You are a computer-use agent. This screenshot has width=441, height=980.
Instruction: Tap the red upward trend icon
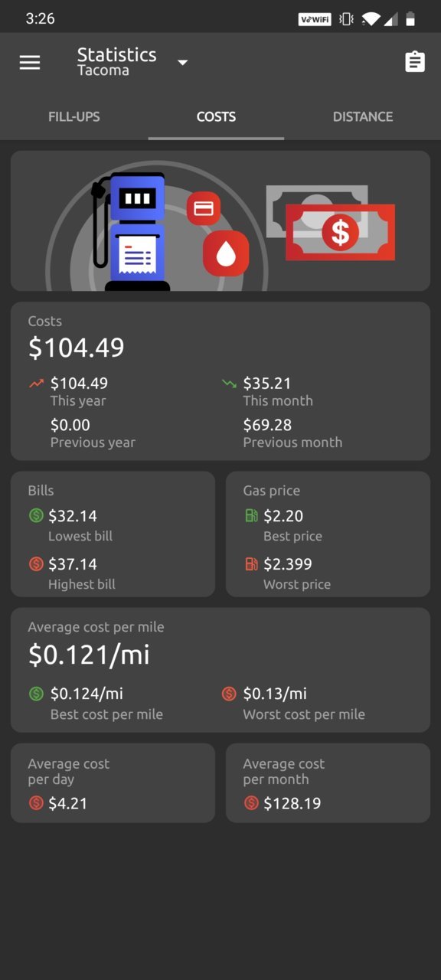[36, 384]
